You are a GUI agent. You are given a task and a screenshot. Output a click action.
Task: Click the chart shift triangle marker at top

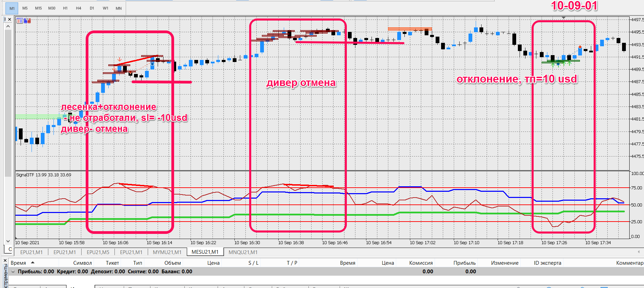click(563, 18)
